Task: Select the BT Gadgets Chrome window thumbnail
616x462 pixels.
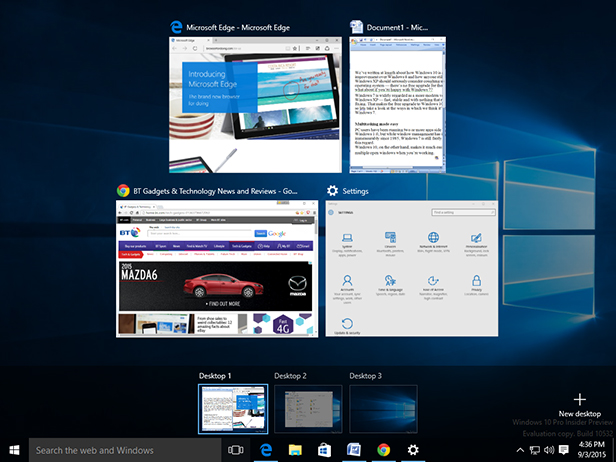Action: [217, 269]
